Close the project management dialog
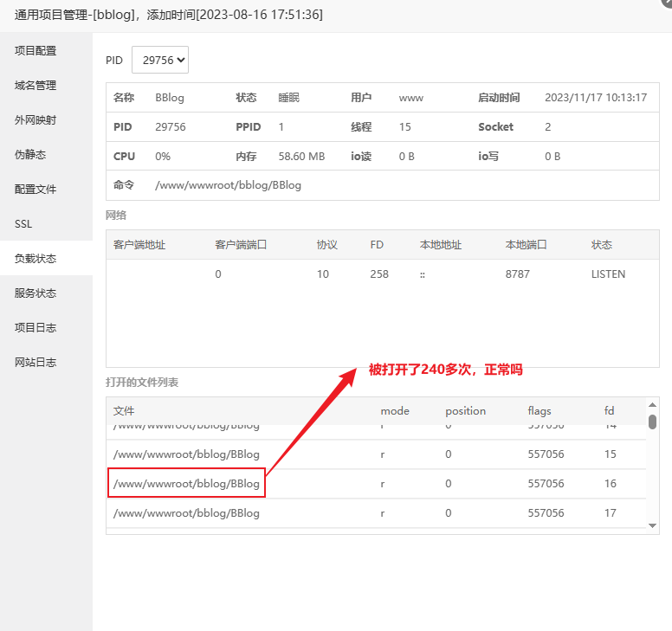Viewport: 672px width, 631px height. coord(667,2)
